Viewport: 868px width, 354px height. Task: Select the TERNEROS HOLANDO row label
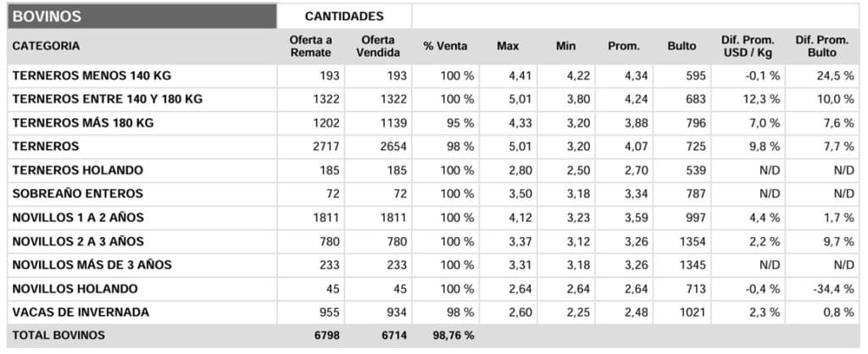78,170
